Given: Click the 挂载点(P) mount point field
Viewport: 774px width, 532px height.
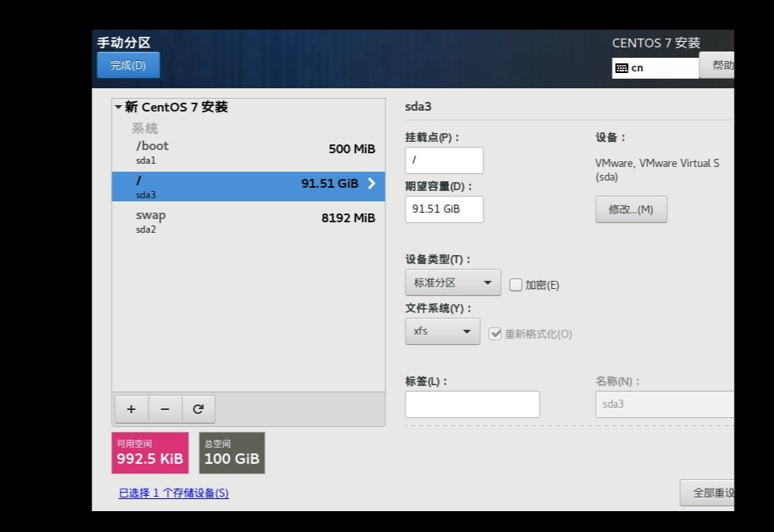Looking at the screenshot, I should (444, 160).
